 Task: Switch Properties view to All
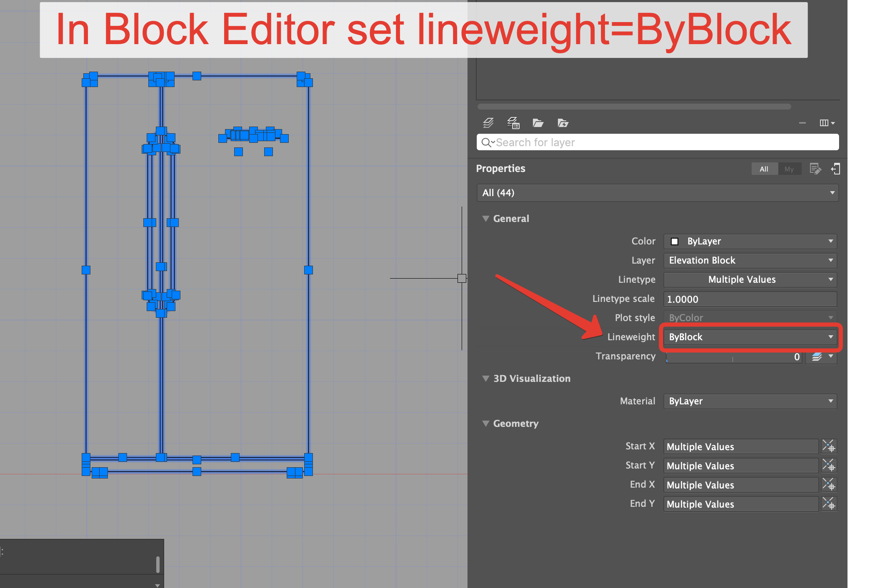[764, 169]
